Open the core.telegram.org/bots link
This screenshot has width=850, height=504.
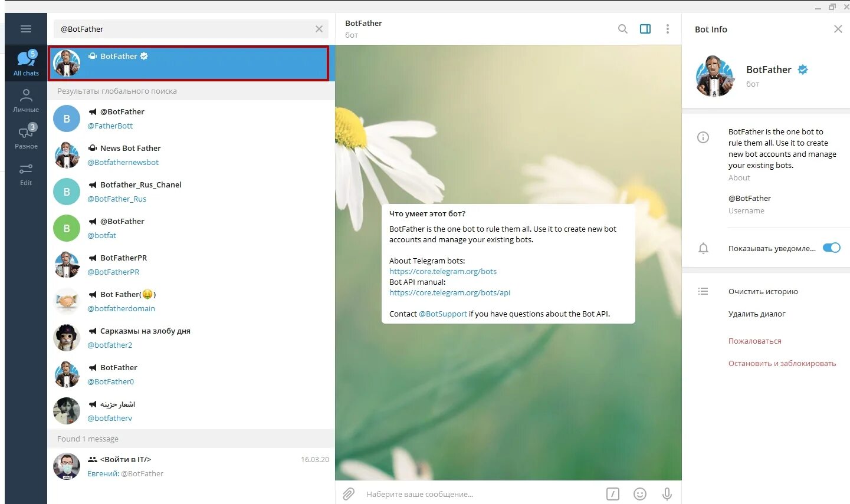443,272
